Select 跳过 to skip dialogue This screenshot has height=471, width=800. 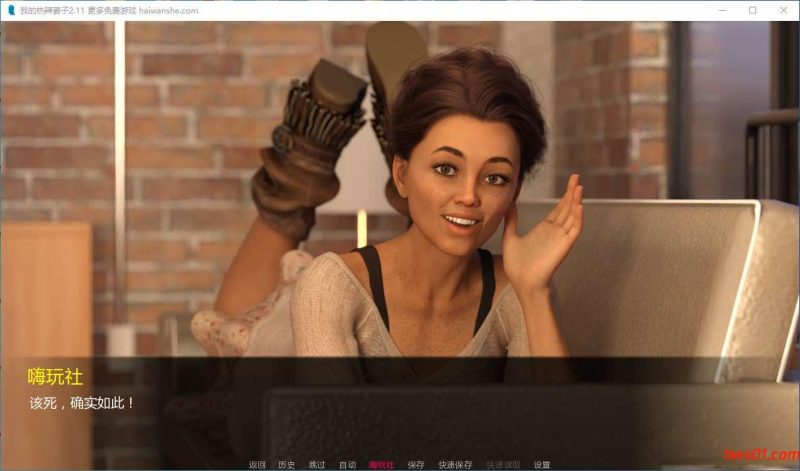pos(317,464)
